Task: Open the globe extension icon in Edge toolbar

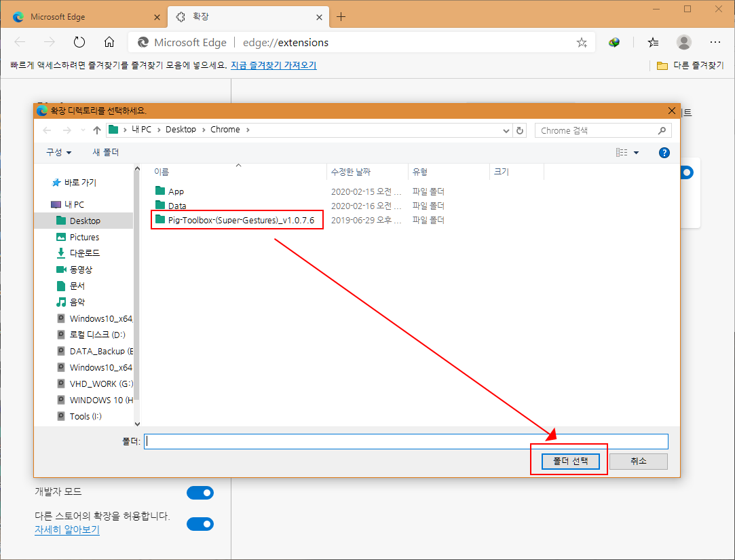Action: click(x=614, y=43)
